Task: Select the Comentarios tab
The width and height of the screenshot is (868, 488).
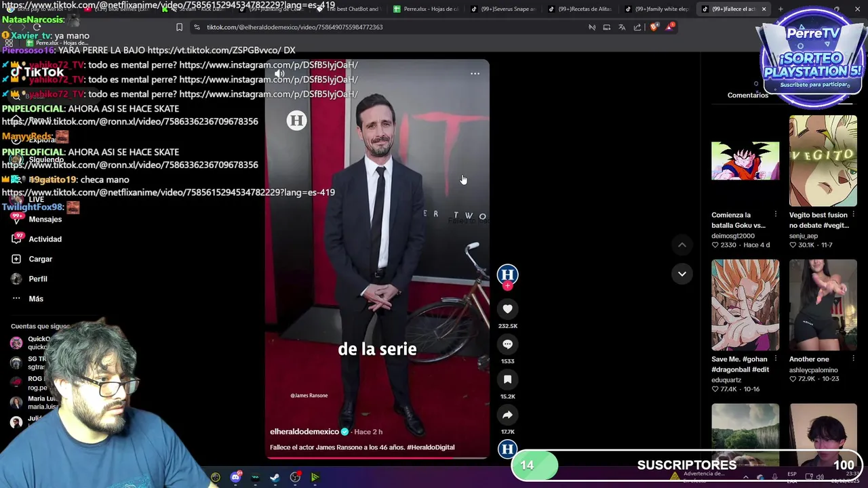Action: (747, 95)
